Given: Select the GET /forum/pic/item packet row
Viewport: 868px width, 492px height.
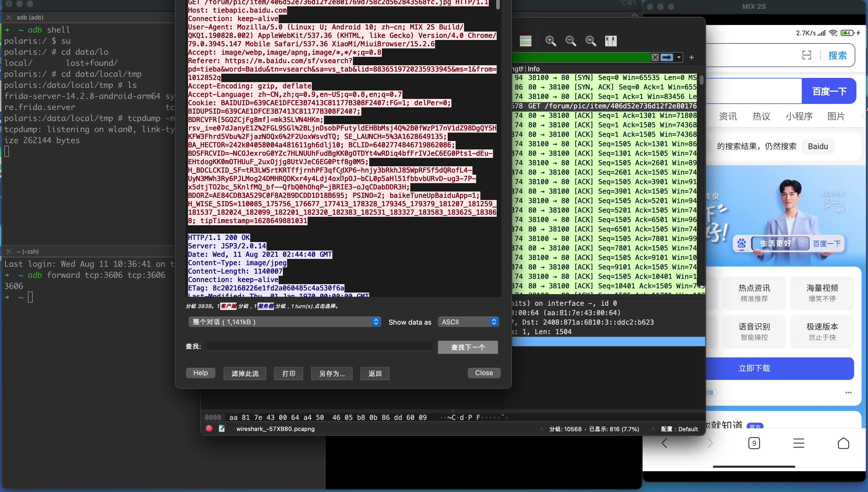Looking at the screenshot, I should coord(605,106).
